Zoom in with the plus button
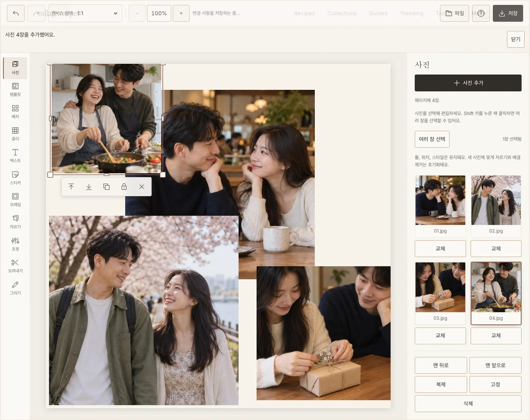The height and width of the screenshot is (420, 530). click(x=181, y=13)
